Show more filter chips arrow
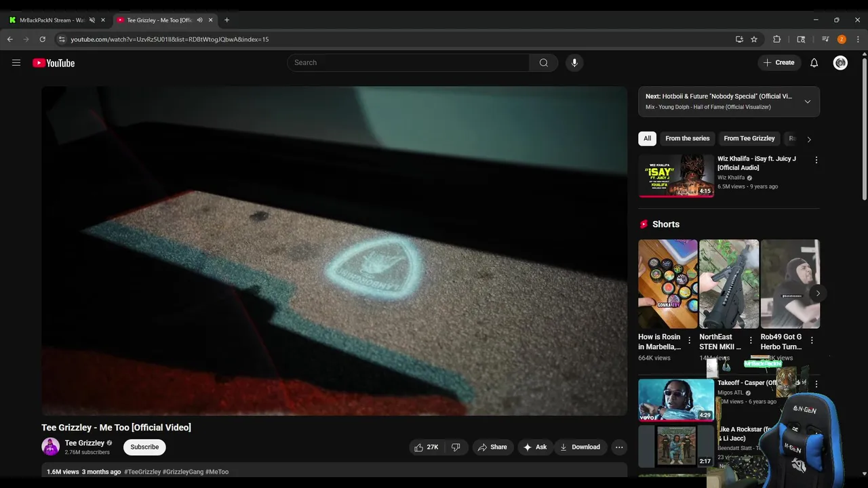Screen dimensions: 868x488 point(808,139)
